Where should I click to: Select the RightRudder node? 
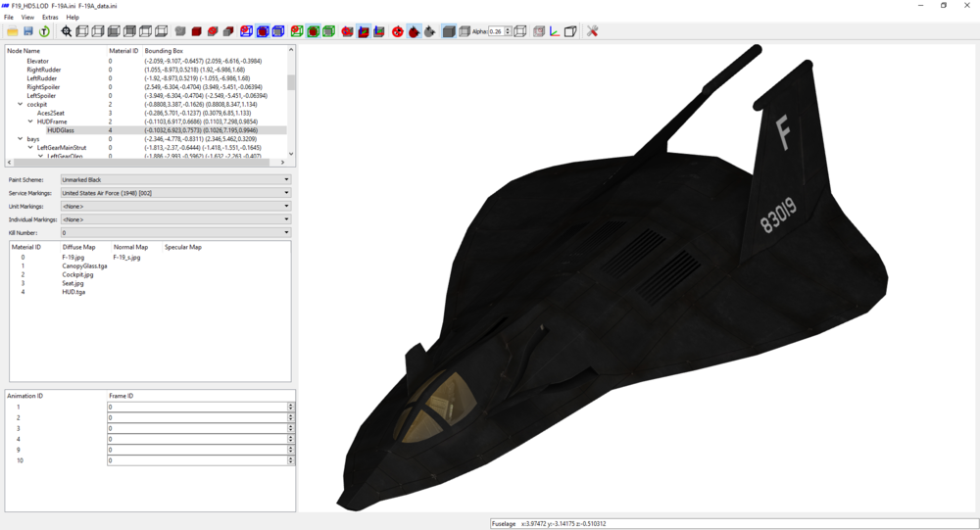44,70
